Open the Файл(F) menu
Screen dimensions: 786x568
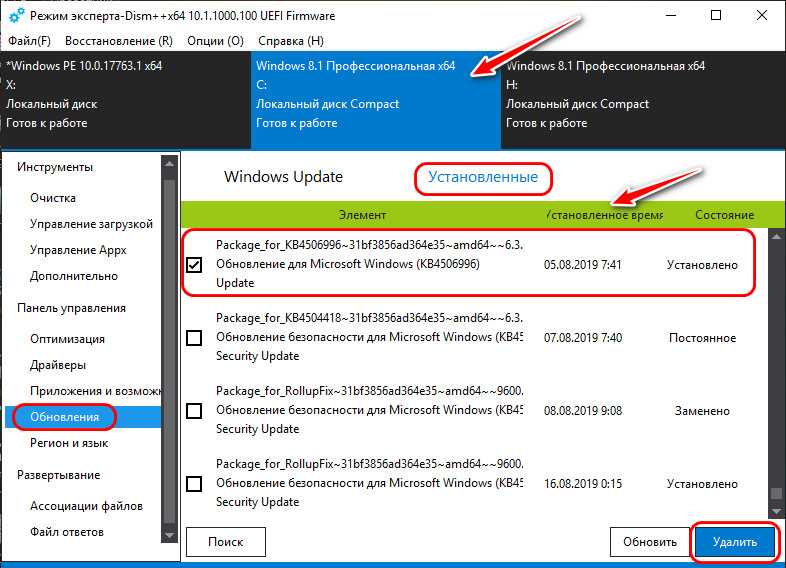tap(30, 41)
